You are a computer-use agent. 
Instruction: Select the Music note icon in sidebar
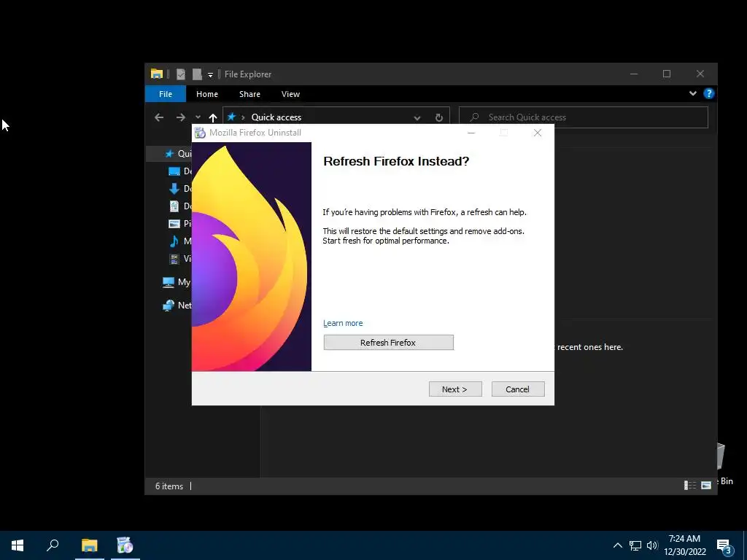coord(174,241)
